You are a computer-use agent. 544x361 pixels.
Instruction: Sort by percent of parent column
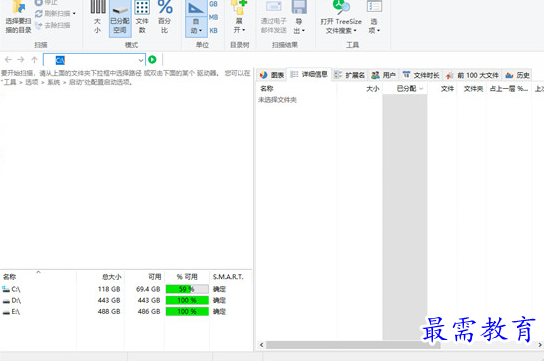(509, 89)
